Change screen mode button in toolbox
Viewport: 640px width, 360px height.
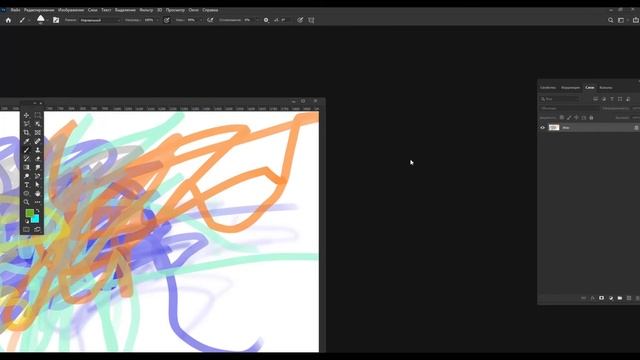(x=38, y=230)
